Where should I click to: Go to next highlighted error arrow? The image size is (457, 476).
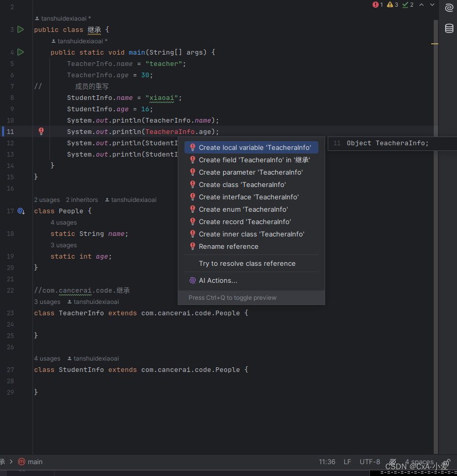tap(432, 5)
